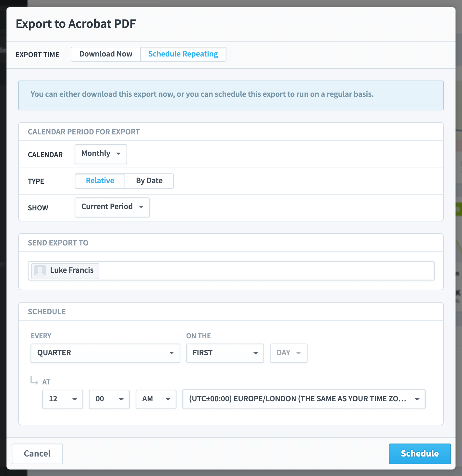
Task: Open the Europe/London timezone dropdown
Action: [304, 399]
